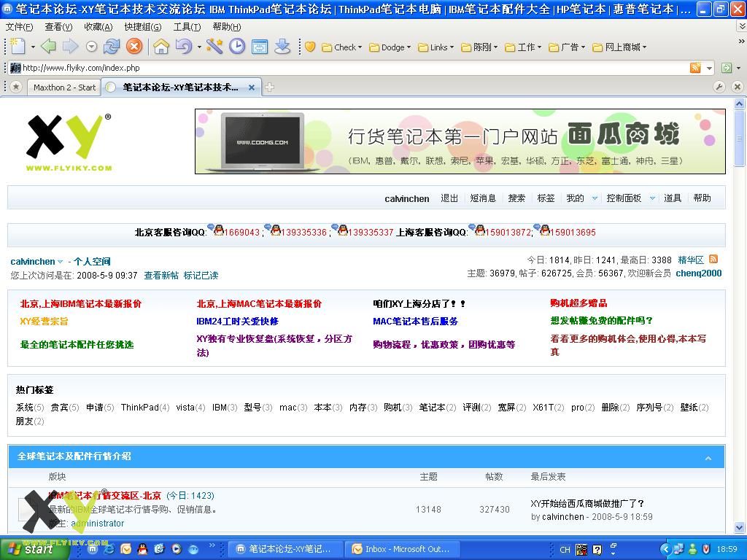Viewport: 747px width, 560px height.
Task: Open the 工具(T) menu
Action: coord(187,27)
